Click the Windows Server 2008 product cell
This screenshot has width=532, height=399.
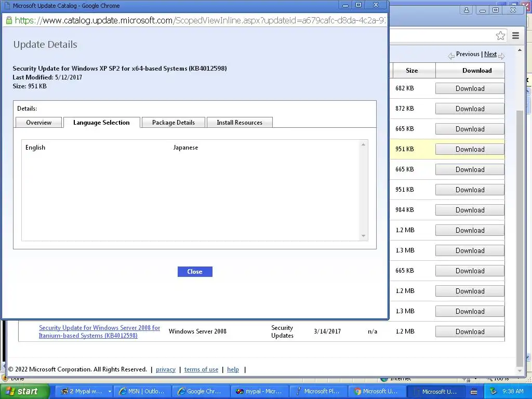coord(197,331)
